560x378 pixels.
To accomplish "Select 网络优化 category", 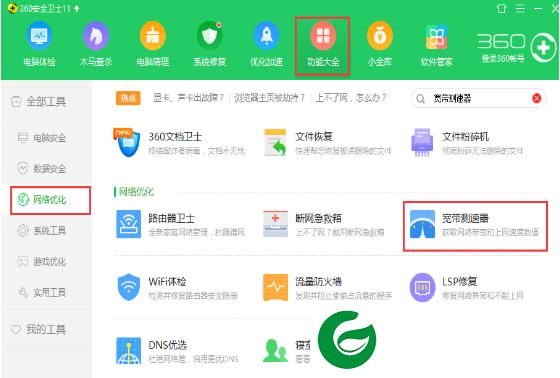I will click(x=46, y=199).
